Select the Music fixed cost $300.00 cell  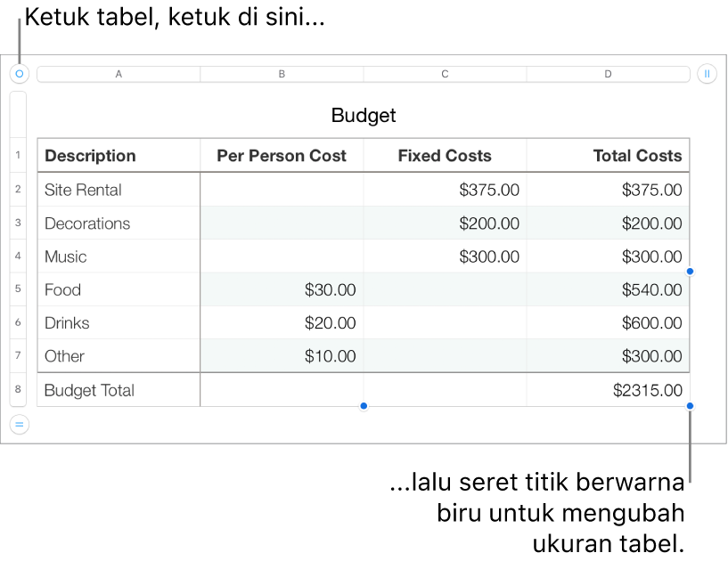click(x=445, y=256)
